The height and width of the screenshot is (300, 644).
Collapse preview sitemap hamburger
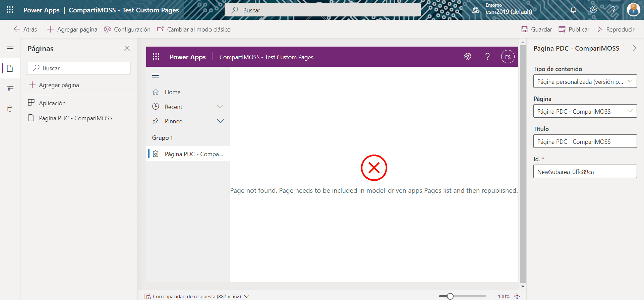point(156,76)
